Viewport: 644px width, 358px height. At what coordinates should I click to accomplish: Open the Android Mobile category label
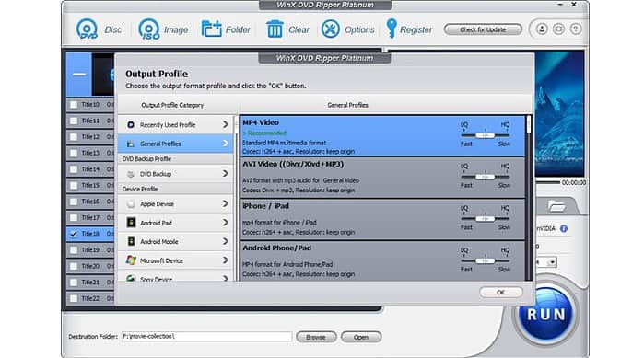point(159,242)
